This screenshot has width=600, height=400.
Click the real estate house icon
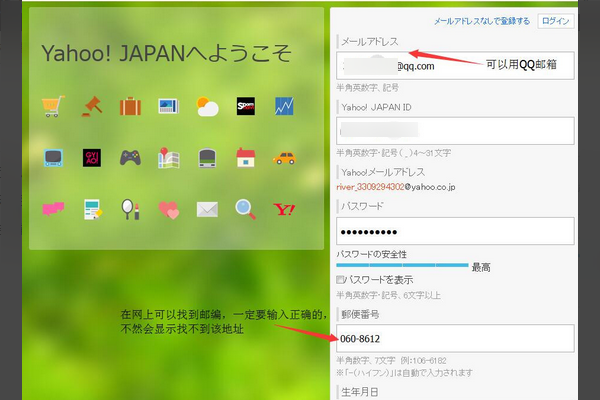point(245,157)
